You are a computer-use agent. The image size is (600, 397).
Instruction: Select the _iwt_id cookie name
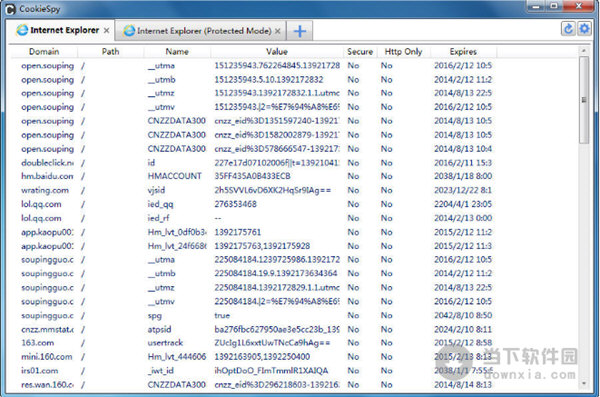pos(160,371)
